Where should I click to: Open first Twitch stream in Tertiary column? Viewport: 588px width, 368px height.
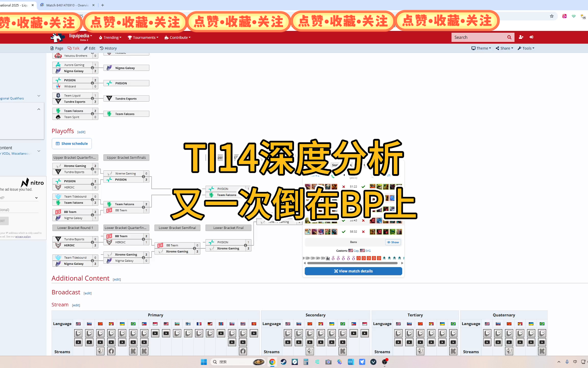tap(398, 333)
